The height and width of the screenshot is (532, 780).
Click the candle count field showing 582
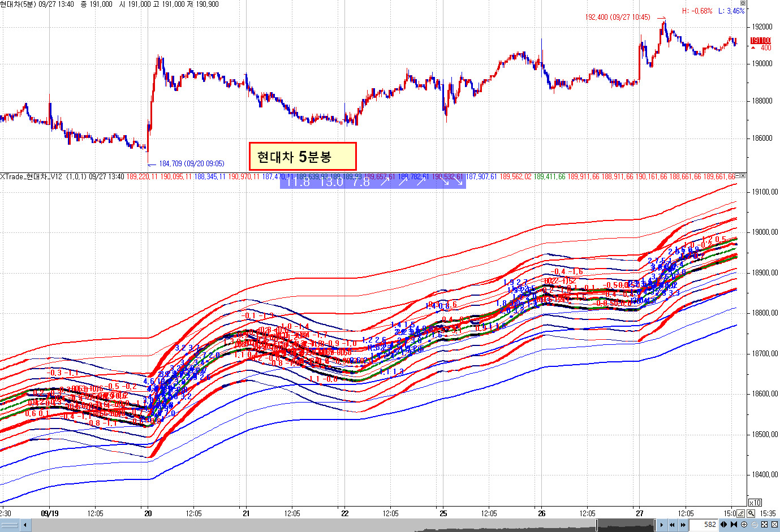coord(704,525)
